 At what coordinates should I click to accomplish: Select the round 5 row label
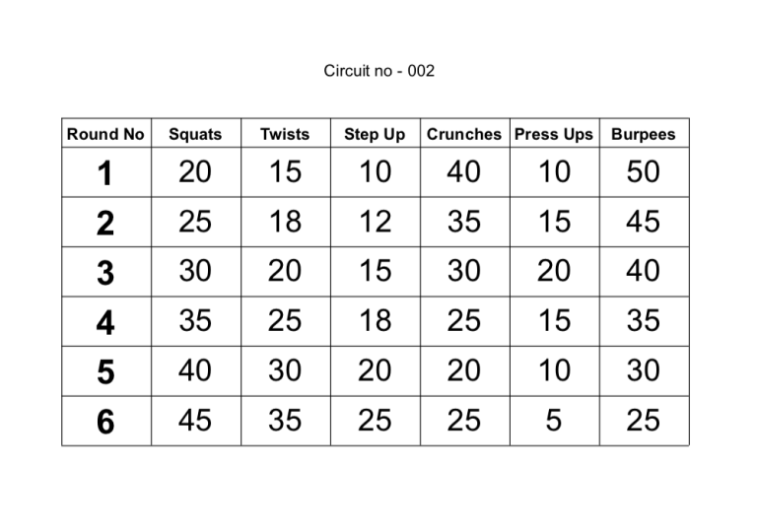point(105,372)
